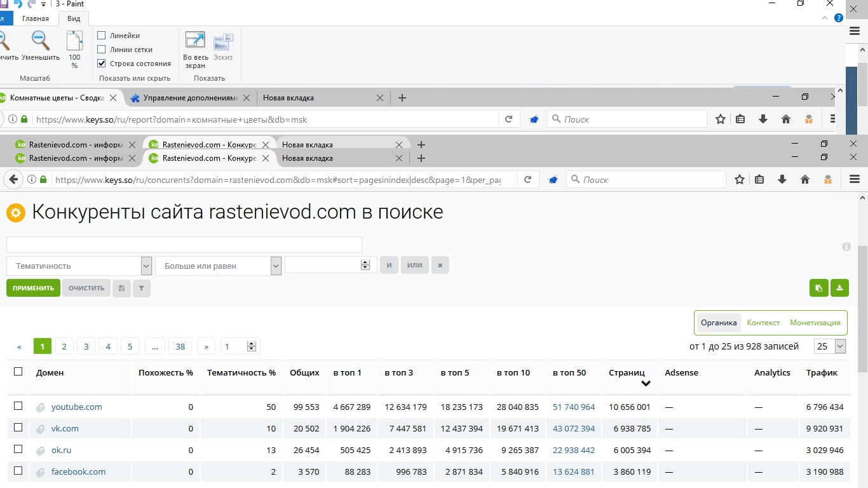Open downloads in the rastenievod.com browser toolbar

[782, 180]
